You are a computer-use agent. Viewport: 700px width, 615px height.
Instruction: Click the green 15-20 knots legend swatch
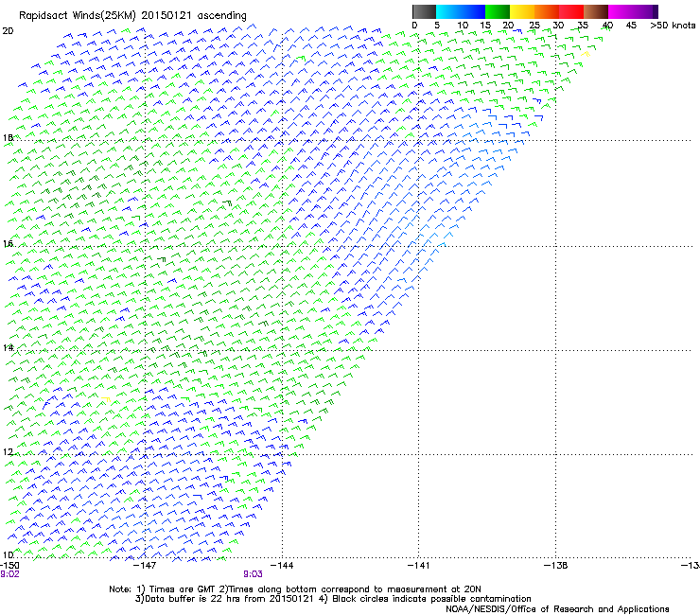point(498,11)
